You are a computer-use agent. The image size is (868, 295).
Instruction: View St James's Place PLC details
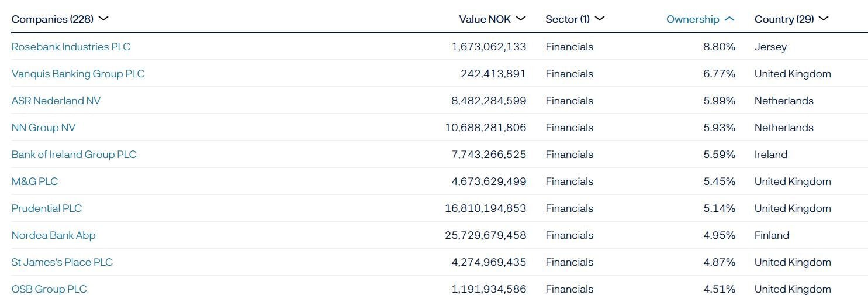point(62,262)
